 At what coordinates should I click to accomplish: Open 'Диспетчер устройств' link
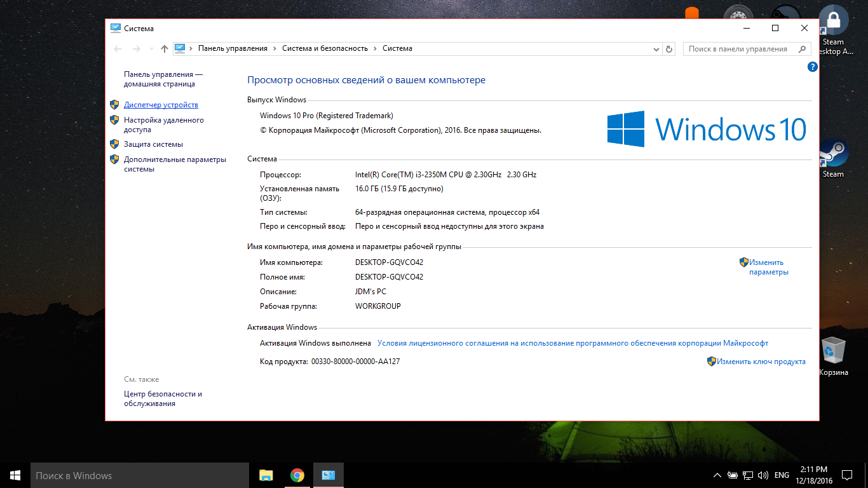(161, 105)
